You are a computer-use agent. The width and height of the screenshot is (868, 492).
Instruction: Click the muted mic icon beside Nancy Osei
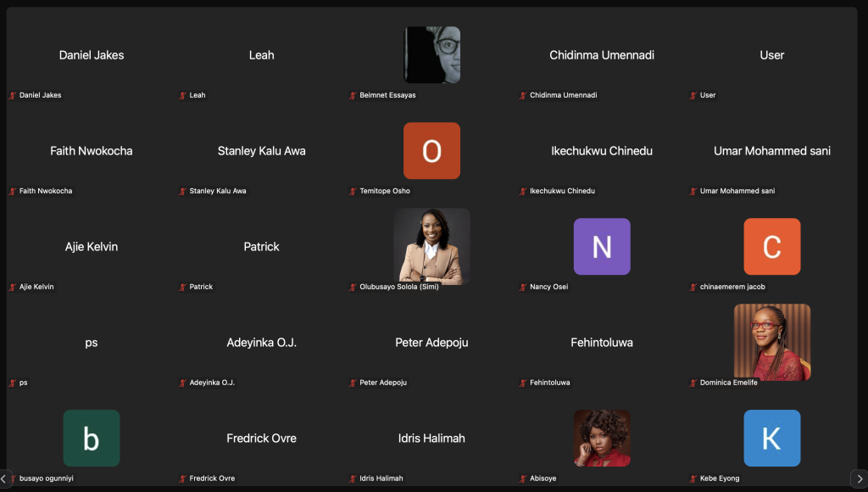tap(524, 287)
